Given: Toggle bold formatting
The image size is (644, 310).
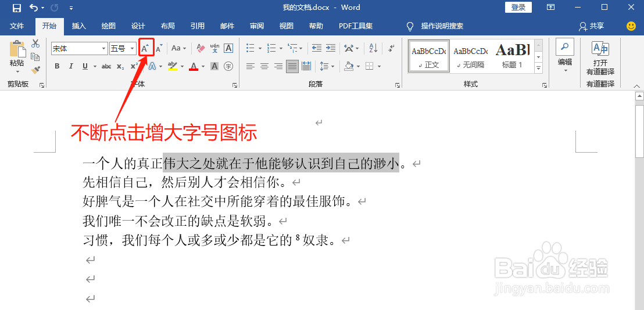Looking at the screenshot, I should (x=57, y=66).
